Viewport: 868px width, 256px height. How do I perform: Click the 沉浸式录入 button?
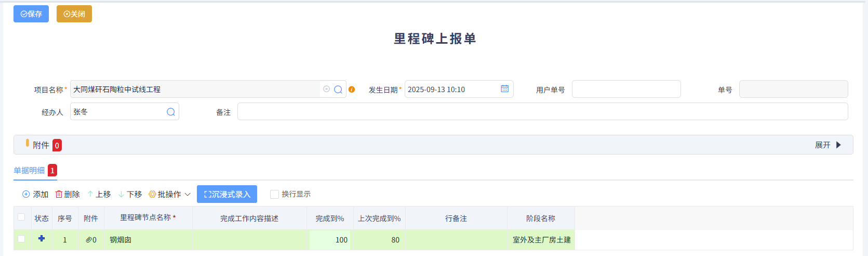[227, 194]
